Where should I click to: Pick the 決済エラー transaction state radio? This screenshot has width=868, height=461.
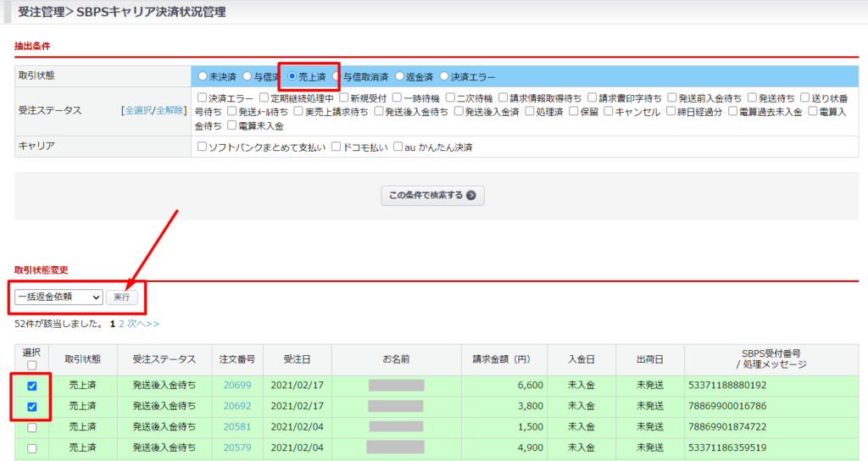[x=444, y=76]
